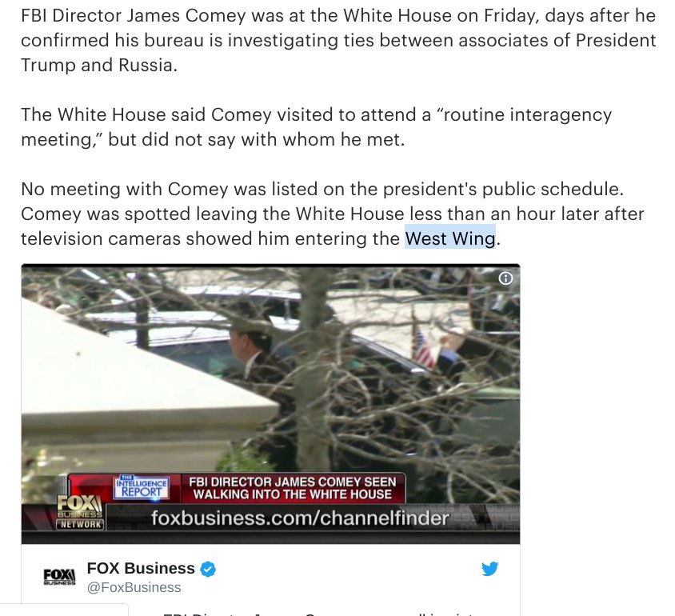Click the Fox Business Network logo in the video
Screen dimensions: 675x616
tap(80, 511)
